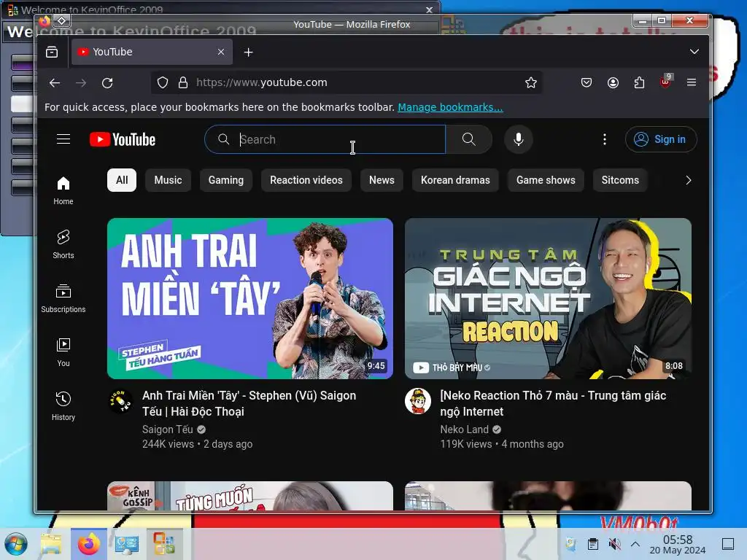This screenshot has width=747, height=560.
Task: Open the Saigon Tếu channel name
Action: [167, 429]
